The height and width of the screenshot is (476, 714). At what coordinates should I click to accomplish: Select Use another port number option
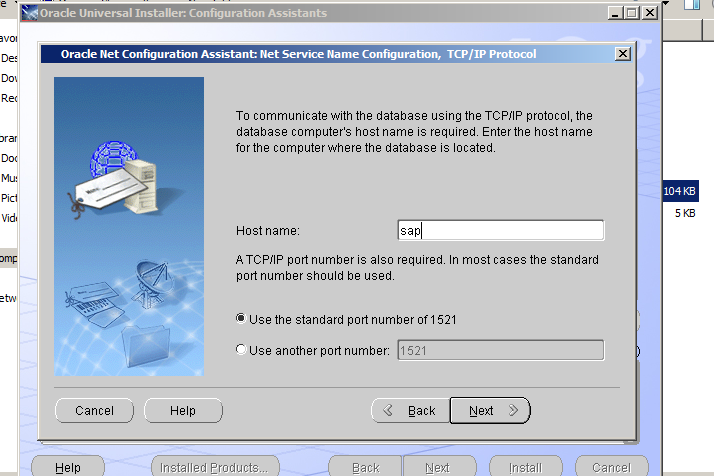point(241,349)
